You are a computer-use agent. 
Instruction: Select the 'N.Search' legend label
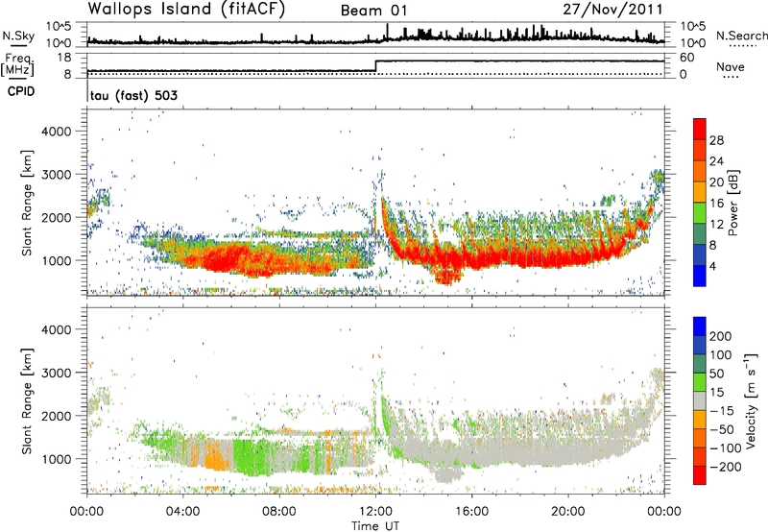(x=741, y=36)
